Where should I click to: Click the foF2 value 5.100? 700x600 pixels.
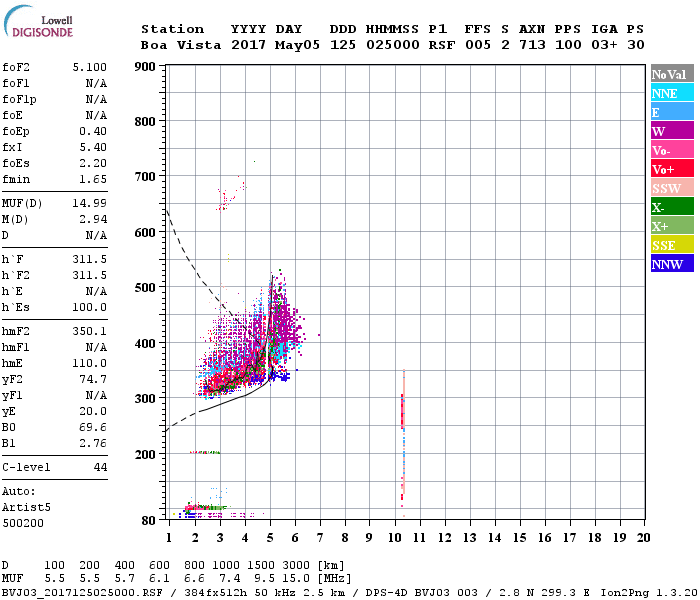tap(90, 67)
